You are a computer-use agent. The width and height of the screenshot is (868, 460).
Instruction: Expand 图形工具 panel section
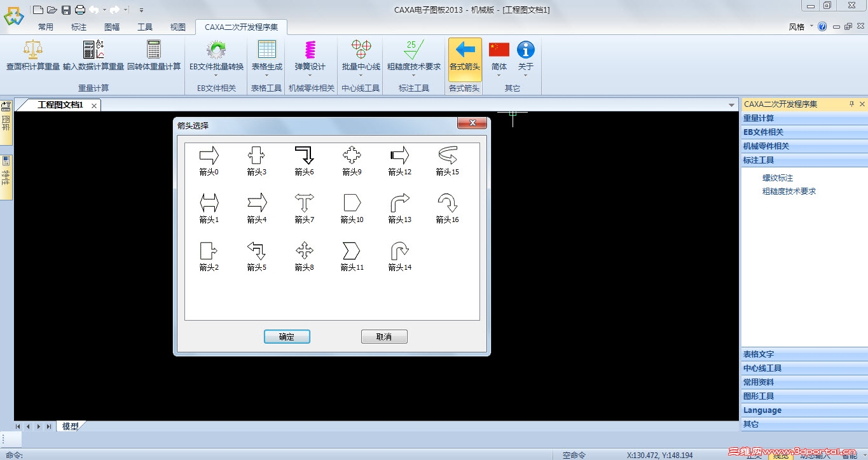click(804, 396)
